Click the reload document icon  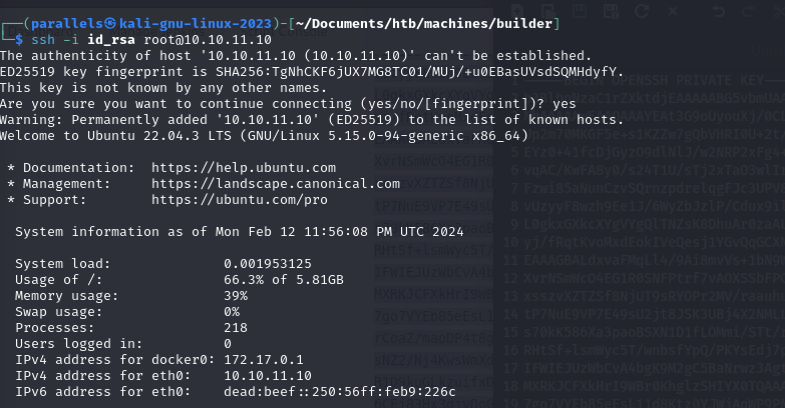point(642,11)
